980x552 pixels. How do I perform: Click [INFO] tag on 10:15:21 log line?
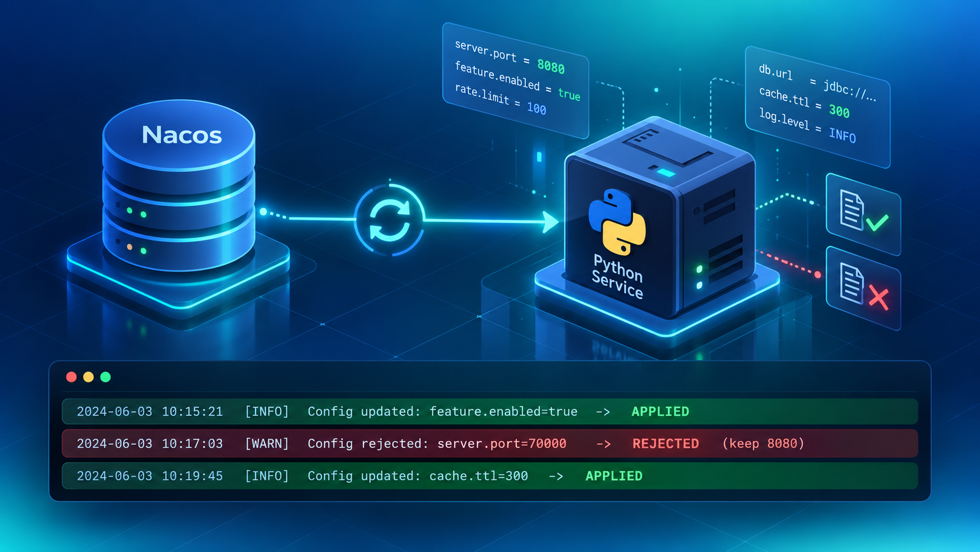click(x=267, y=412)
